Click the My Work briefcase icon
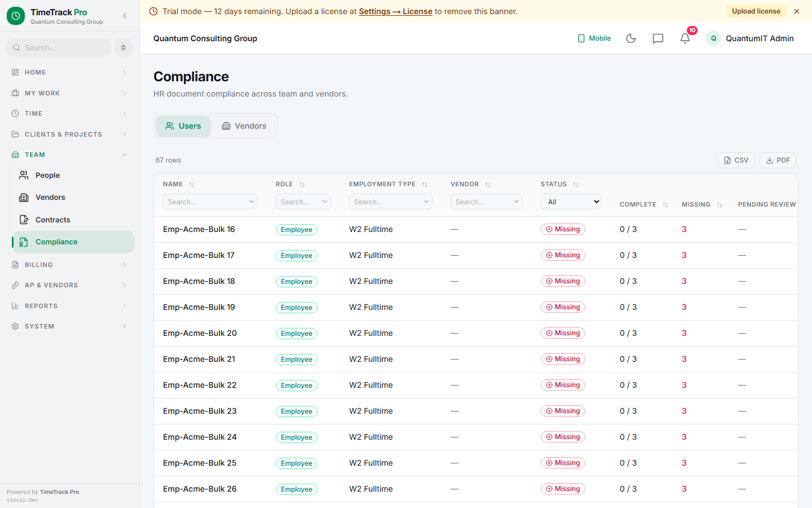 15,93
